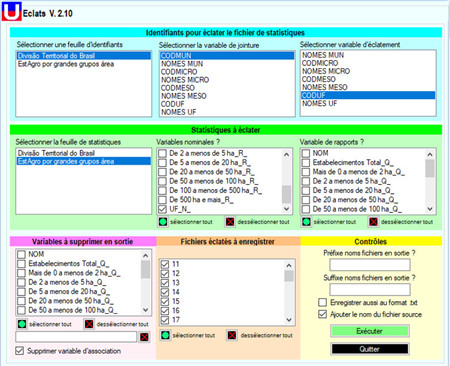Click the Exécuter button
This screenshot has height=366, width=450.
(x=370, y=331)
